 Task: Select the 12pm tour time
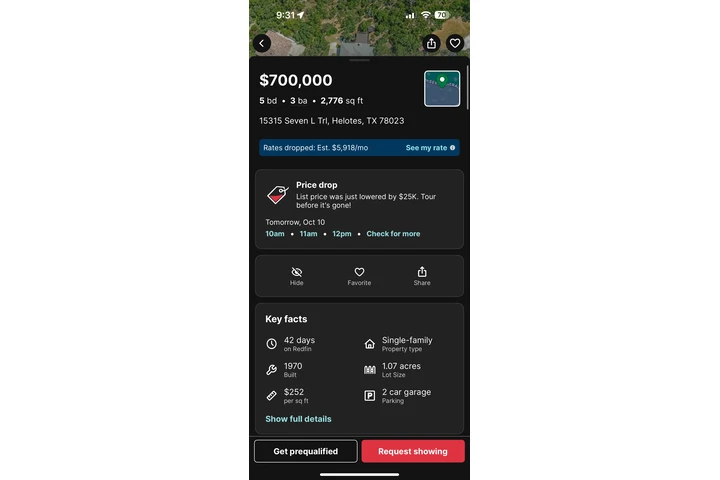[x=342, y=234]
